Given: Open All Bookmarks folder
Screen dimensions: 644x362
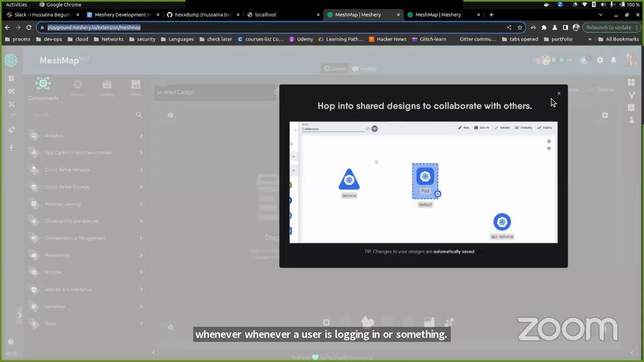Looking at the screenshot, I should tap(618, 39).
